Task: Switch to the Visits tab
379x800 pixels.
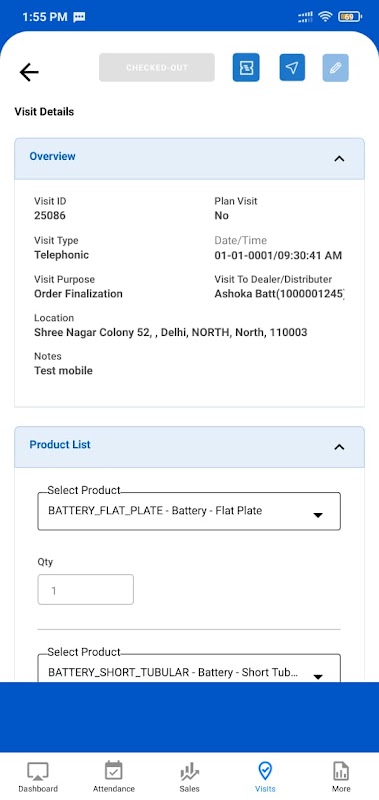Action: pyautogui.click(x=265, y=777)
